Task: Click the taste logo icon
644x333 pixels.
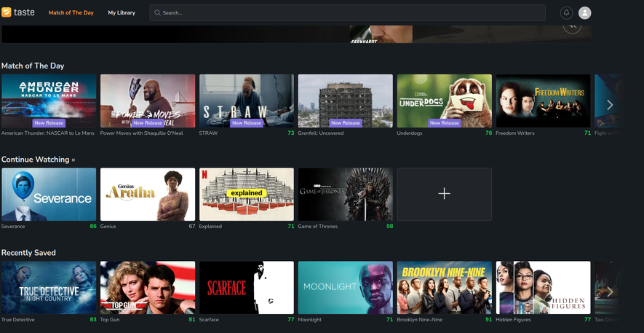Action: (7, 12)
